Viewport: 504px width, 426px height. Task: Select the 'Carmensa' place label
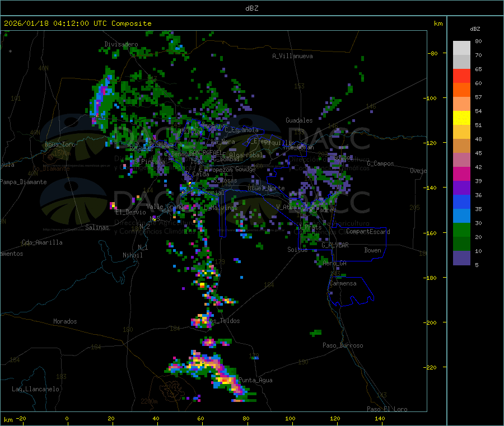(x=343, y=283)
